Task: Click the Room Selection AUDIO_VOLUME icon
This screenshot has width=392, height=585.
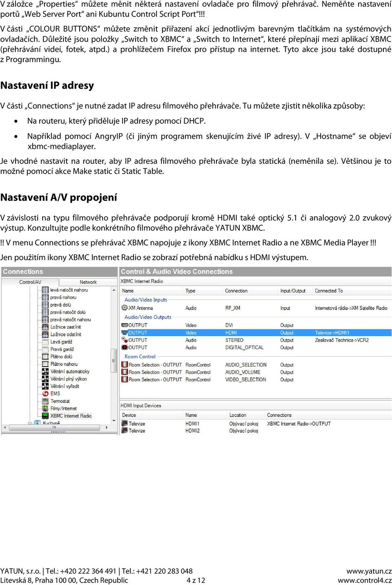Action: (x=125, y=372)
